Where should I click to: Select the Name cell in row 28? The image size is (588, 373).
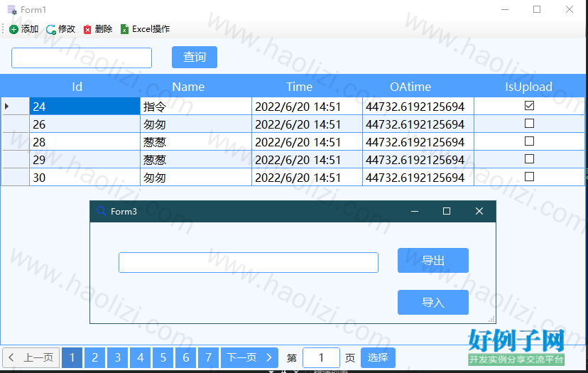(196, 142)
